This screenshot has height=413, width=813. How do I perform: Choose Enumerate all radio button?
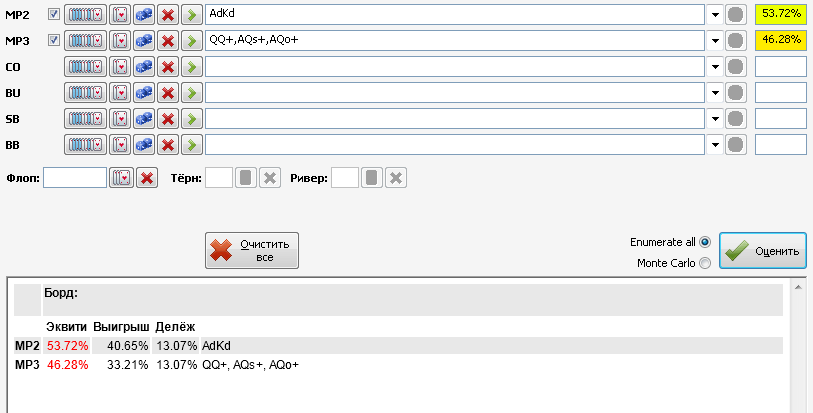tap(705, 242)
